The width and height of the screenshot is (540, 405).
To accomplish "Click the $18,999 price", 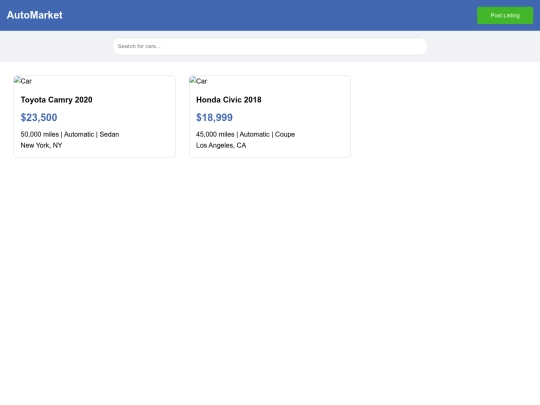I will pos(214,117).
